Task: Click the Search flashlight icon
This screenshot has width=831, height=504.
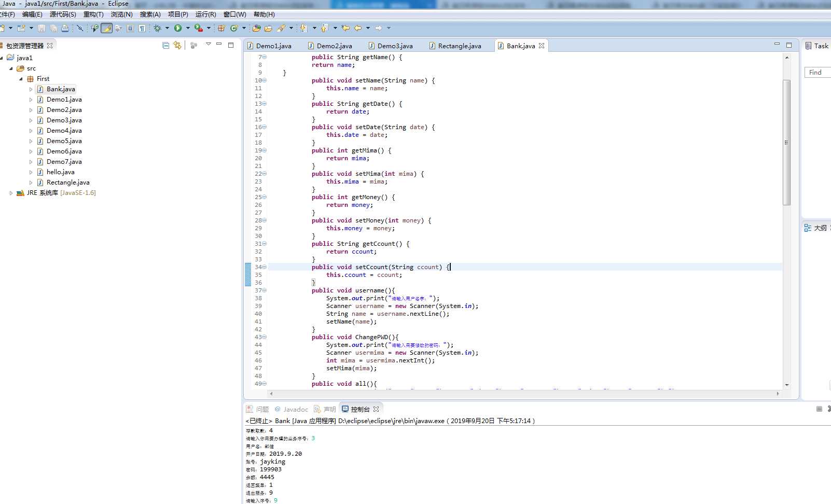Action: (x=281, y=28)
